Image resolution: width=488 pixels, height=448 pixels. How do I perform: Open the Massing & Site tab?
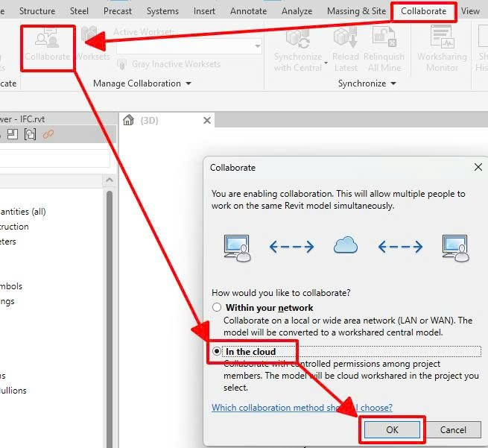(x=356, y=11)
